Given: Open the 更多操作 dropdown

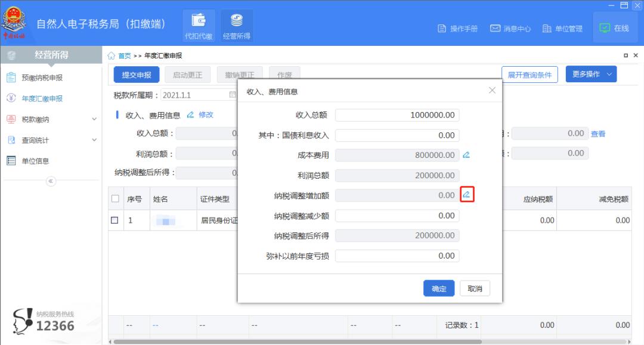Looking at the screenshot, I should pyautogui.click(x=591, y=73).
